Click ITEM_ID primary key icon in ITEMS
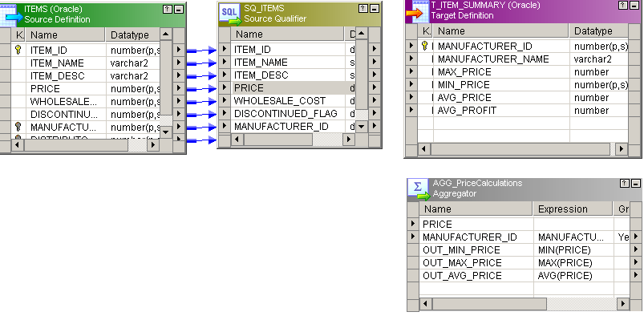 pos(18,51)
